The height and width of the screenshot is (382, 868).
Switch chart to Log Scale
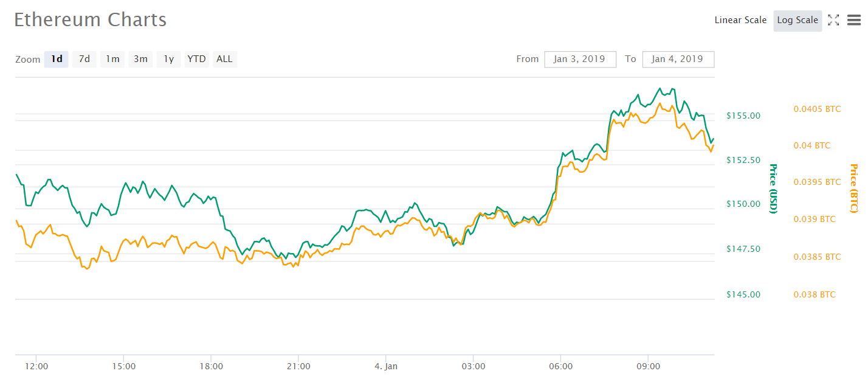pos(797,20)
